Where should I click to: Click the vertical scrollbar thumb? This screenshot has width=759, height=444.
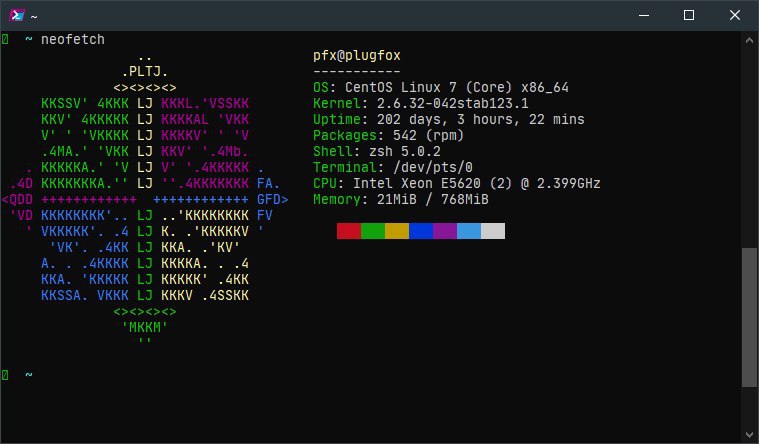[749, 318]
